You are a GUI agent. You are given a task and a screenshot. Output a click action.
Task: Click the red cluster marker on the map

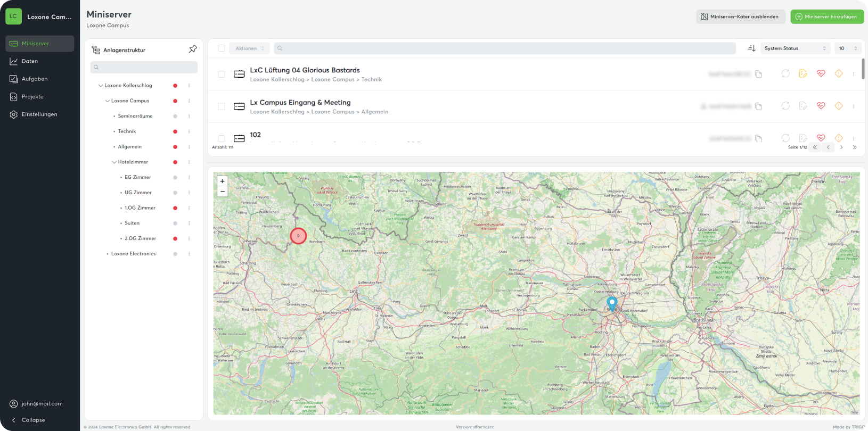tap(298, 236)
